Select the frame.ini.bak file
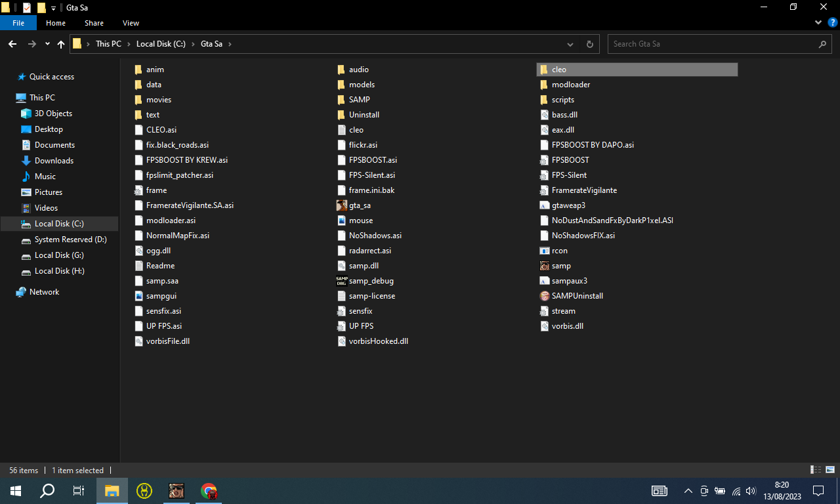The width and height of the screenshot is (840, 504). (x=371, y=190)
